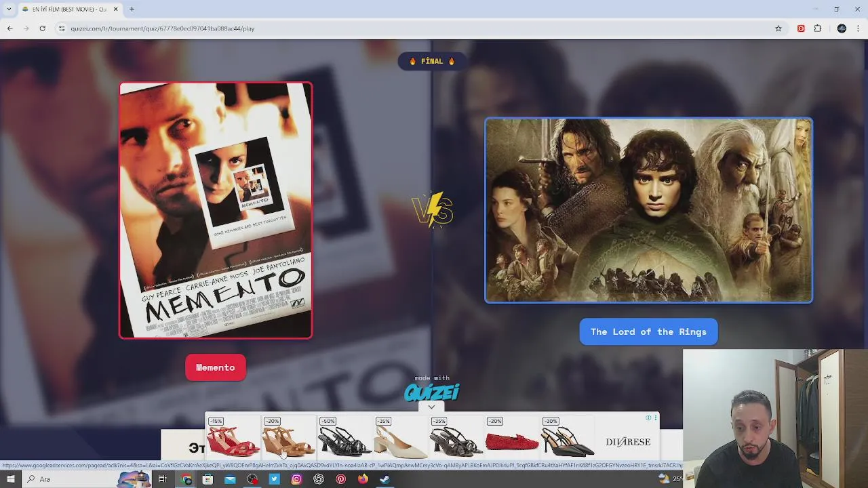Open the red wedge sandal ad at -15%
This screenshot has height=488, width=868.
point(233,437)
